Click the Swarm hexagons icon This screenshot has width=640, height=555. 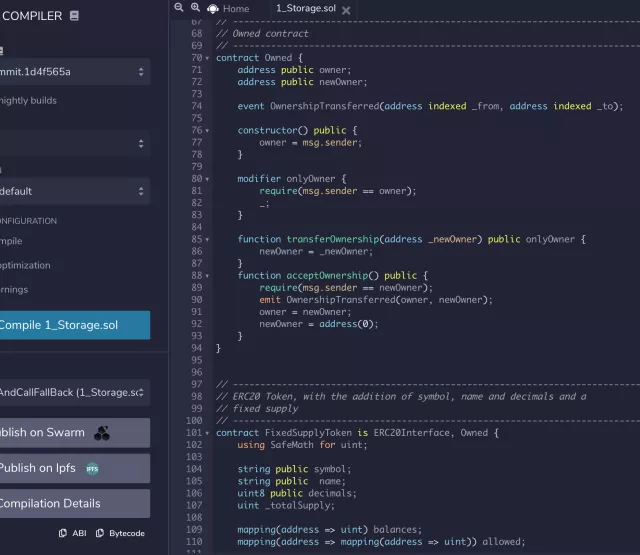coord(102,433)
